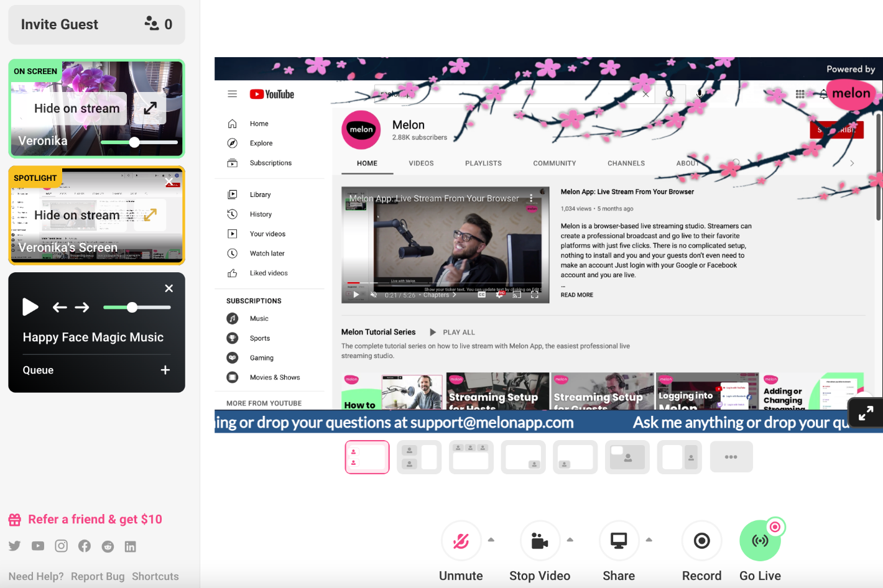Open Melon's Reddit page
The height and width of the screenshot is (588, 883).
(x=108, y=546)
